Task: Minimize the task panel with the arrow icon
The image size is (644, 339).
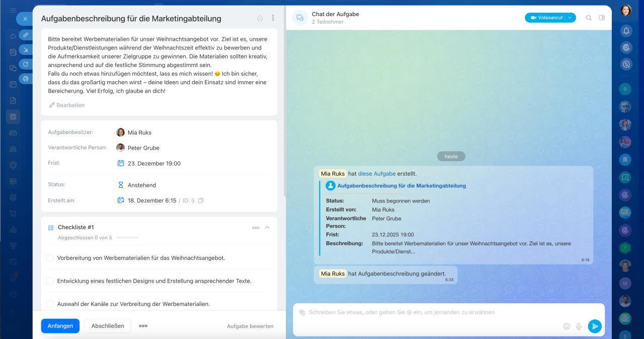Action: click(x=26, y=49)
